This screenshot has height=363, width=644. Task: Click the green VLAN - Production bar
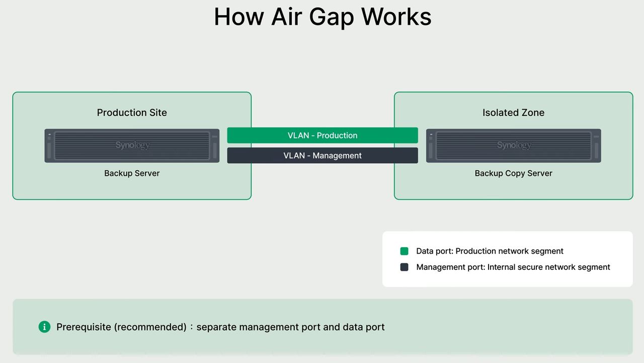coord(323,135)
